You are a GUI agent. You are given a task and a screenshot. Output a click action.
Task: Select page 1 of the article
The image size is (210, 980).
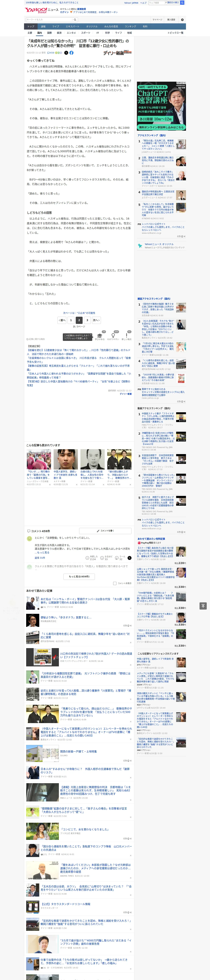(x=71, y=320)
